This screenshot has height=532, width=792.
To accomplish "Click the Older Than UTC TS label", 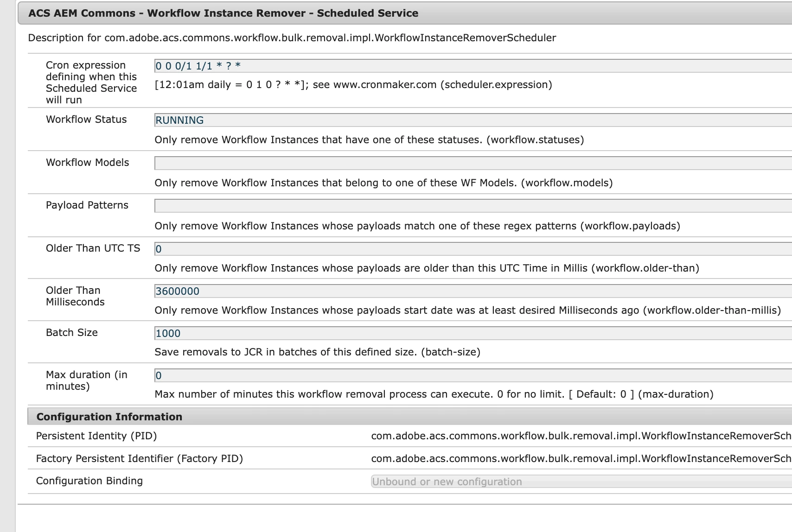I will pos(93,248).
